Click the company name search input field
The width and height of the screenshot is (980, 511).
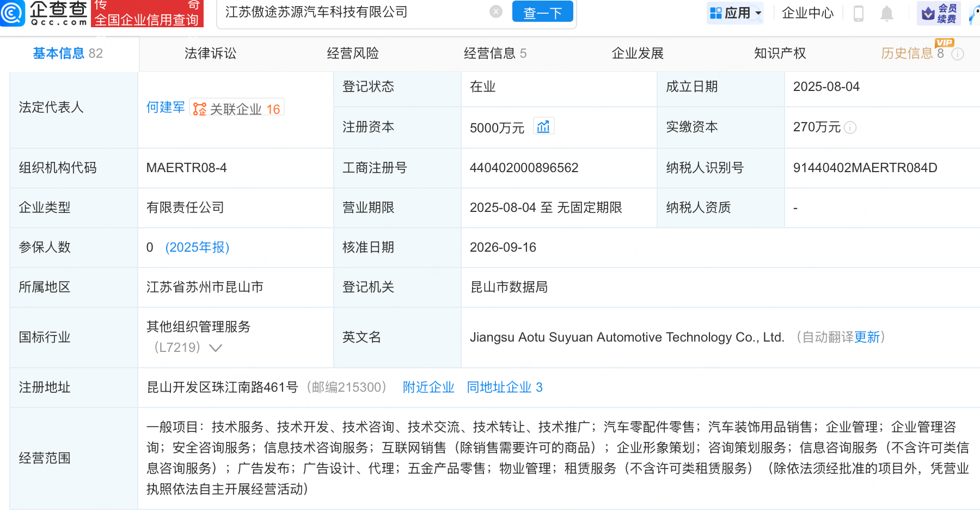click(354, 12)
